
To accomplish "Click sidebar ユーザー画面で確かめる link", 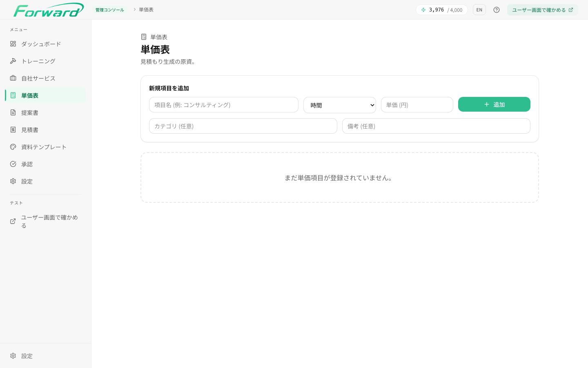I will click(45, 221).
